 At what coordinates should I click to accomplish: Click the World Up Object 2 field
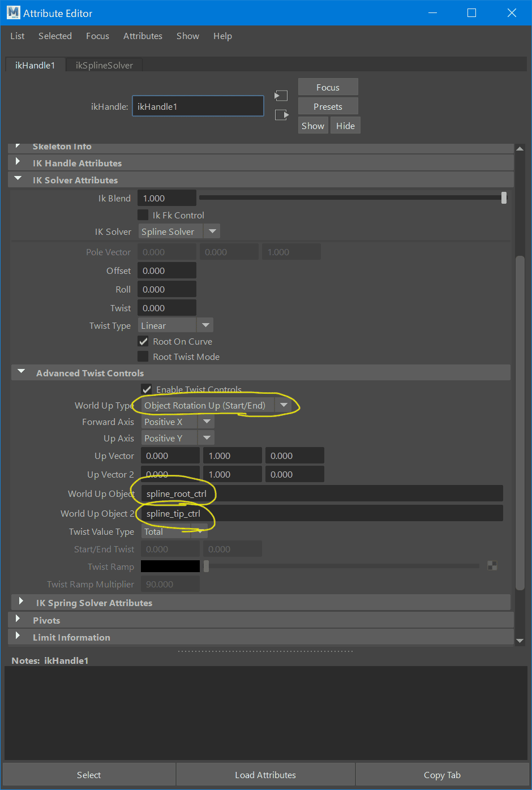[322, 513]
